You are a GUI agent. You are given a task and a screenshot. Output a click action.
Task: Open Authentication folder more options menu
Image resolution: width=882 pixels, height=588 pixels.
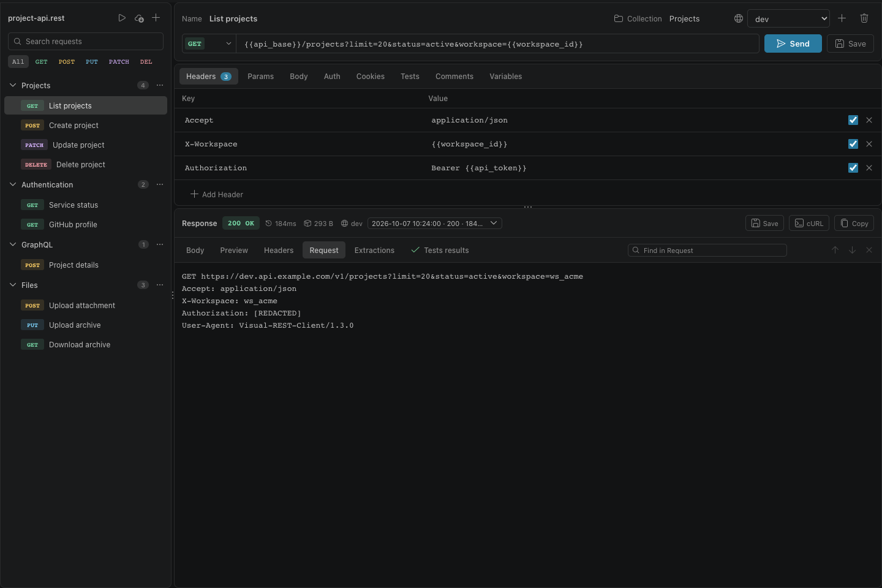[160, 184]
